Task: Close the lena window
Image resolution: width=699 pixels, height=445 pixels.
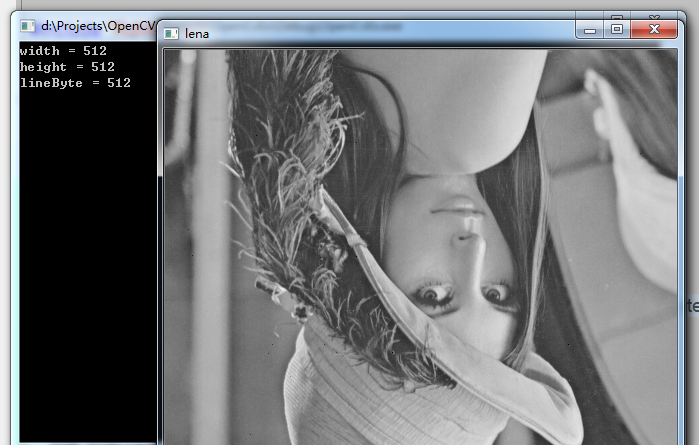Action: tap(654, 29)
